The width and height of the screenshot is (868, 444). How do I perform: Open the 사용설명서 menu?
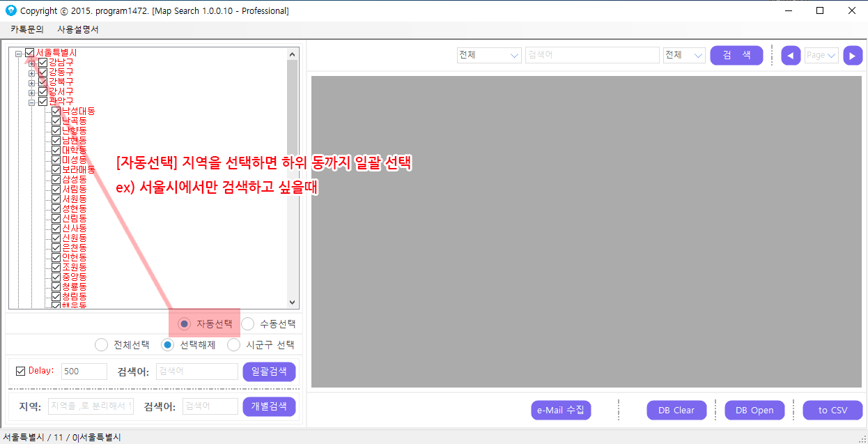point(78,29)
